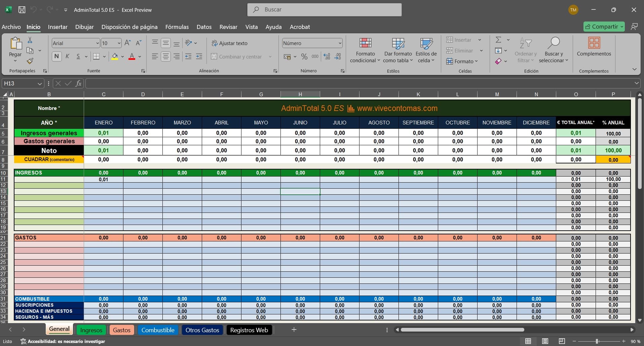Image resolution: width=644 pixels, height=346 pixels.
Task: Toggle middle vertical alignment
Action: 166,43
